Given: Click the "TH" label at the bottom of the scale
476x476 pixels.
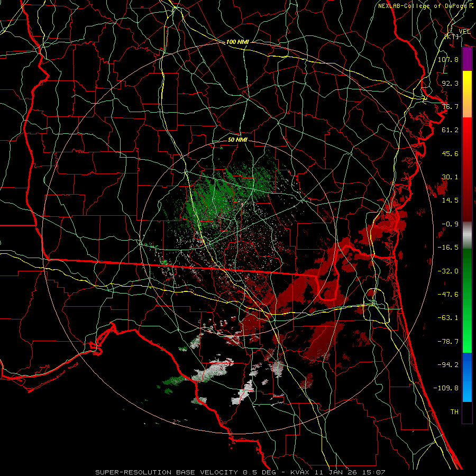Looking at the screenshot, I should 454,412.
